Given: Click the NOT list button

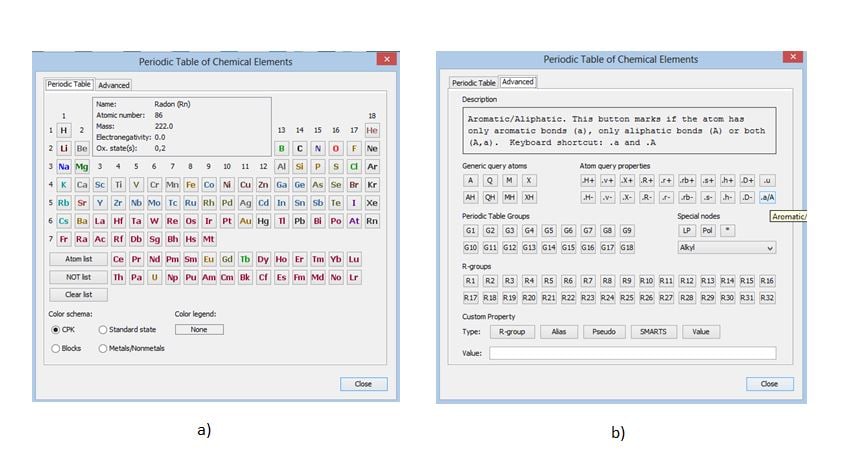Looking at the screenshot, I should 78,277.
